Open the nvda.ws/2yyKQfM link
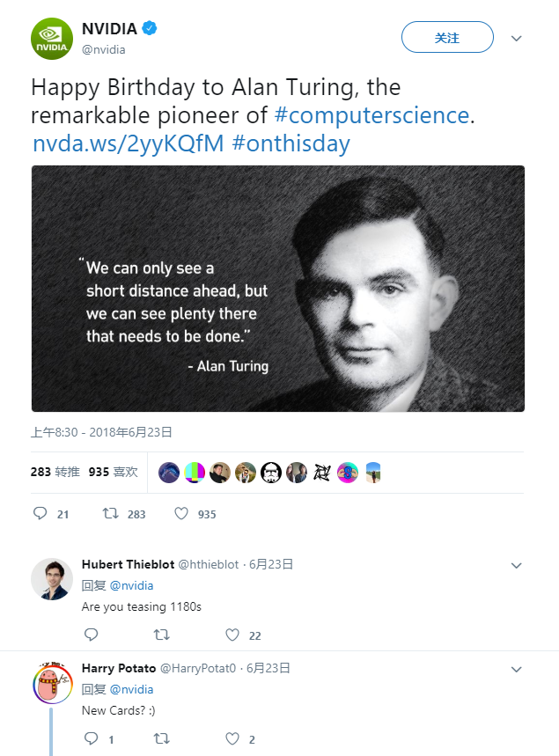This screenshot has width=559, height=756. coord(128,143)
